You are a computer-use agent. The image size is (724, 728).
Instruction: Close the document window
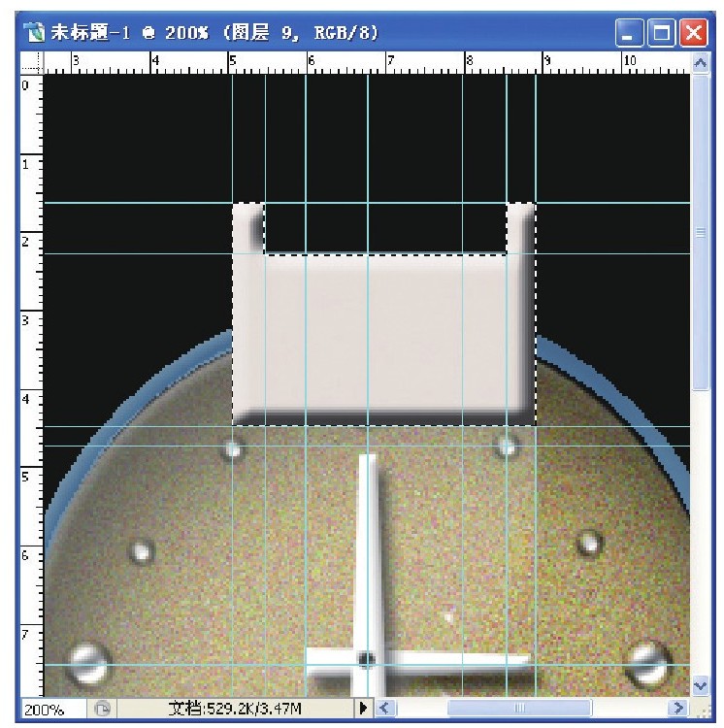point(693,33)
